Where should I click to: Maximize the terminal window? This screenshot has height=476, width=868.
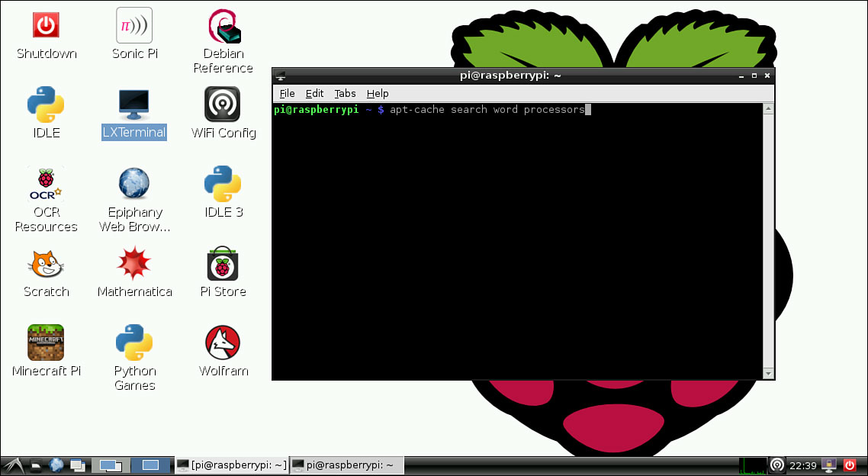tap(754, 76)
